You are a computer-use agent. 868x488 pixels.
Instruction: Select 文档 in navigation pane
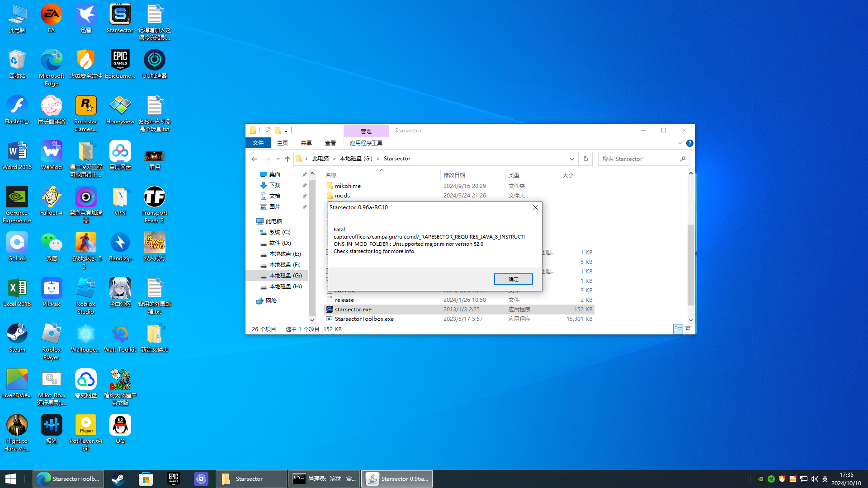click(274, 196)
